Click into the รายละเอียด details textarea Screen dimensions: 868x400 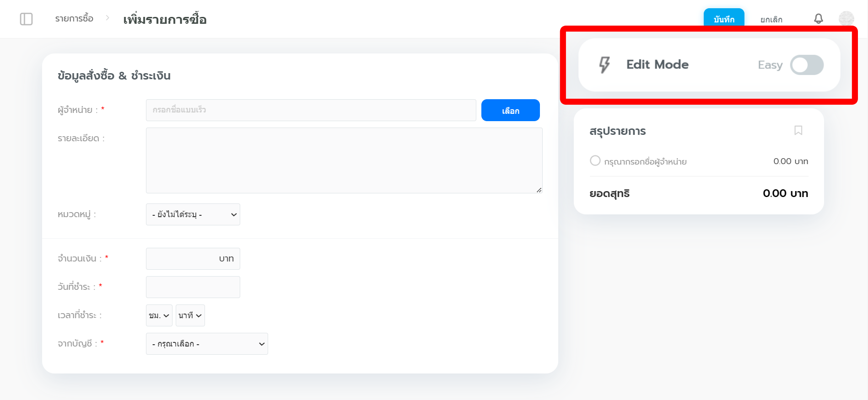pyautogui.click(x=344, y=160)
